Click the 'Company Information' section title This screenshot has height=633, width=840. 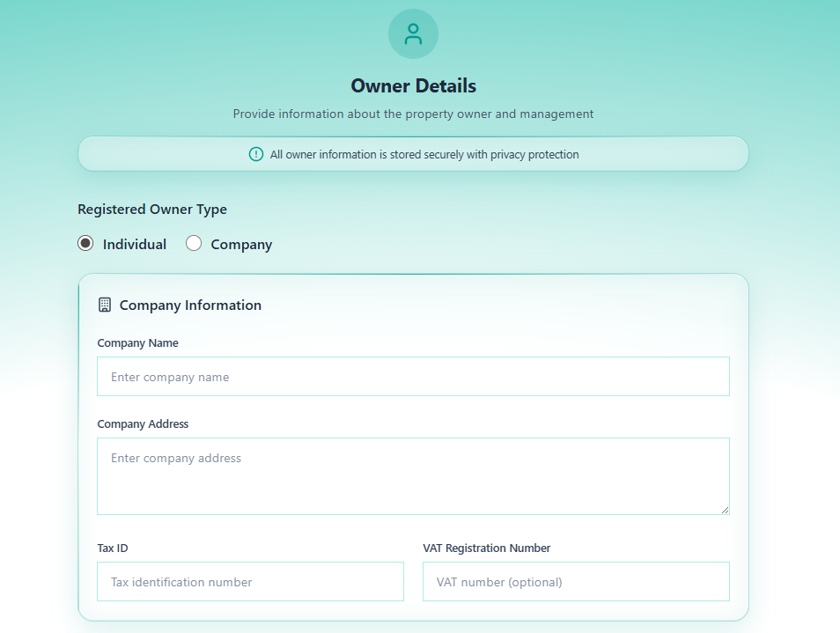[190, 305]
